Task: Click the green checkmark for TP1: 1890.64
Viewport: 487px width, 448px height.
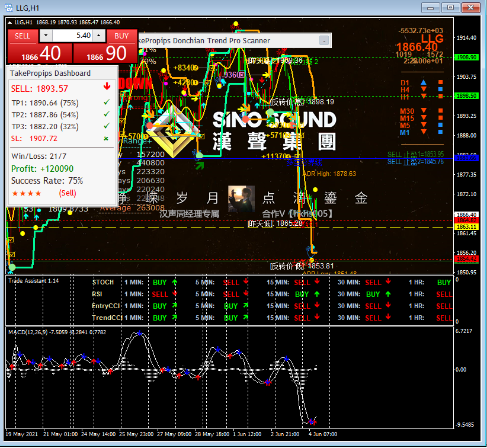Action: [107, 102]
